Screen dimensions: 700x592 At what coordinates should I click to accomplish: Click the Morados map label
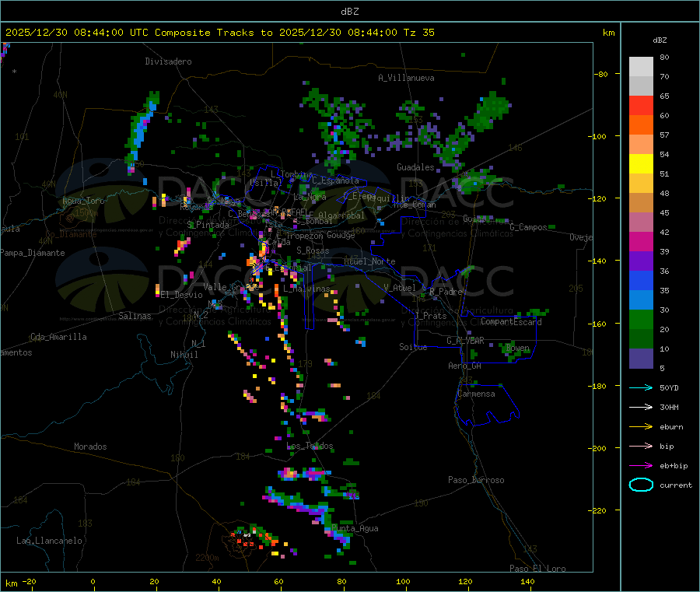tap(90, 447)
